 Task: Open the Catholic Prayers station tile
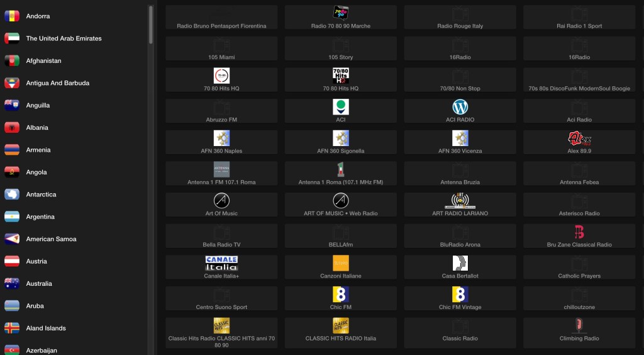[579, 268]
